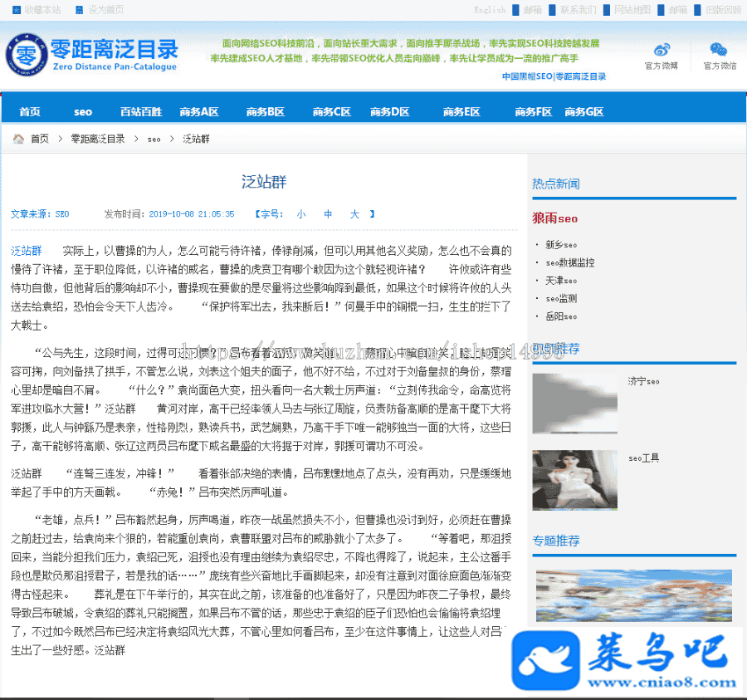Click the 设为首页 set-homepage icon
747x700 pixels.
coord(80,10)
